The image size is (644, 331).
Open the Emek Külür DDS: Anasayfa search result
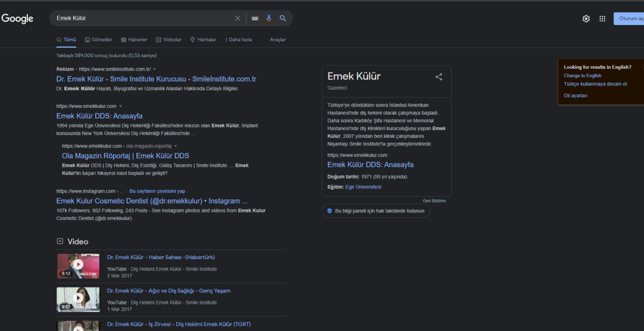(x=99, y=116)
